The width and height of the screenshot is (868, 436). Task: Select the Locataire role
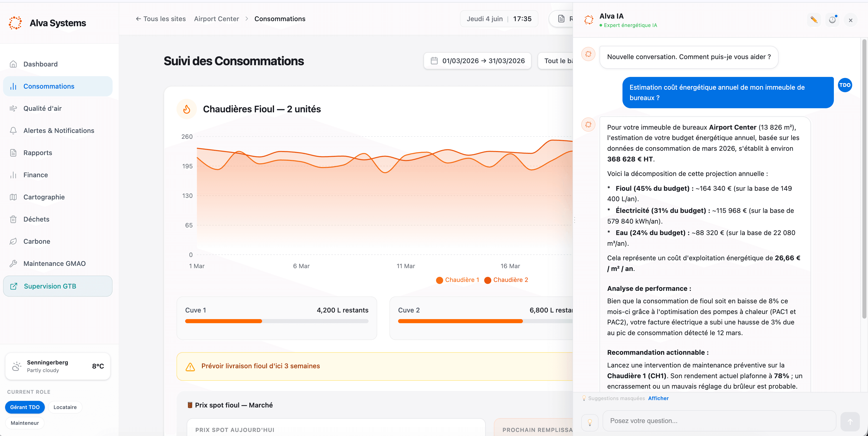tap(65, 407)
